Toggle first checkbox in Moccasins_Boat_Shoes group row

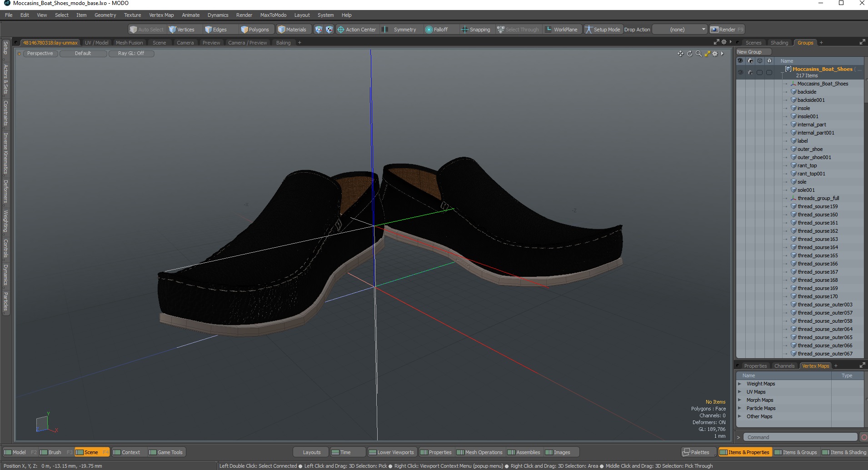759,72
